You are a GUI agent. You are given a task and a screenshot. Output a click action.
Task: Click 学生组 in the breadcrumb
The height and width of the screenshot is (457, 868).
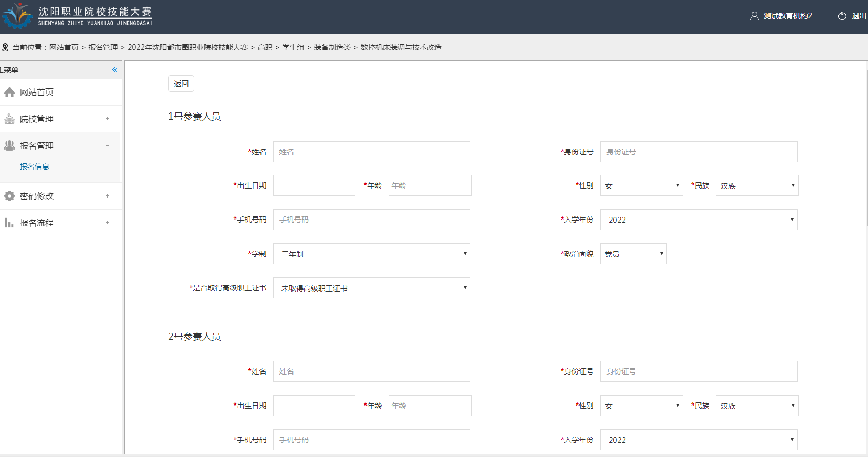tap(293, 47)
